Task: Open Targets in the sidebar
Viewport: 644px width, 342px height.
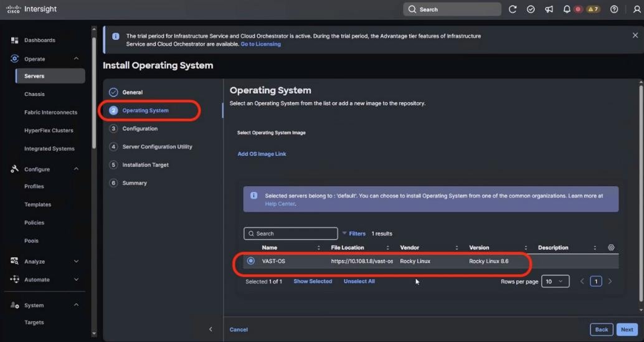Action: [x=34, y=322]
